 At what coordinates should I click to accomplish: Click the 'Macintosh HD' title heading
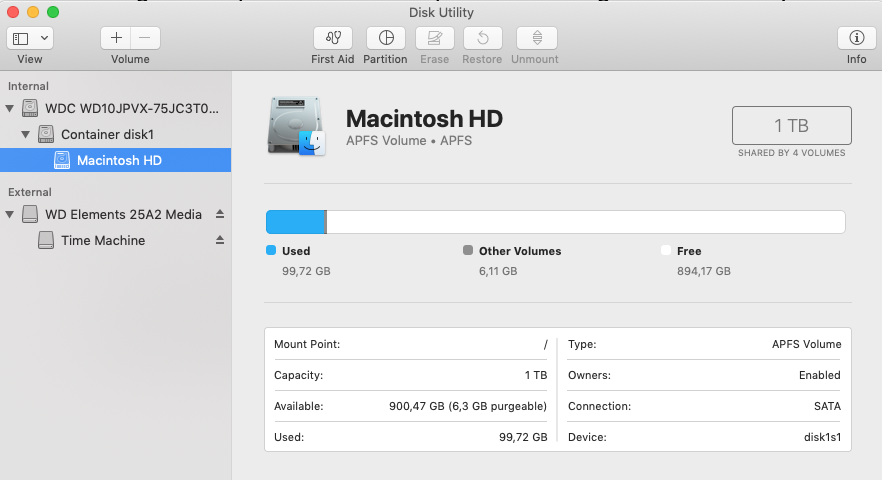tap(424, 119)
